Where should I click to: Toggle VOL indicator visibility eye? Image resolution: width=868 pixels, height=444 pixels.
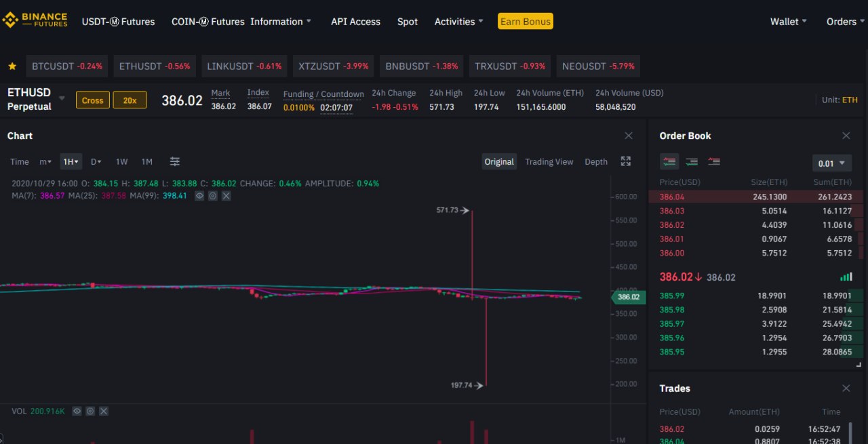pyautogui.click(x=77, y=411)
